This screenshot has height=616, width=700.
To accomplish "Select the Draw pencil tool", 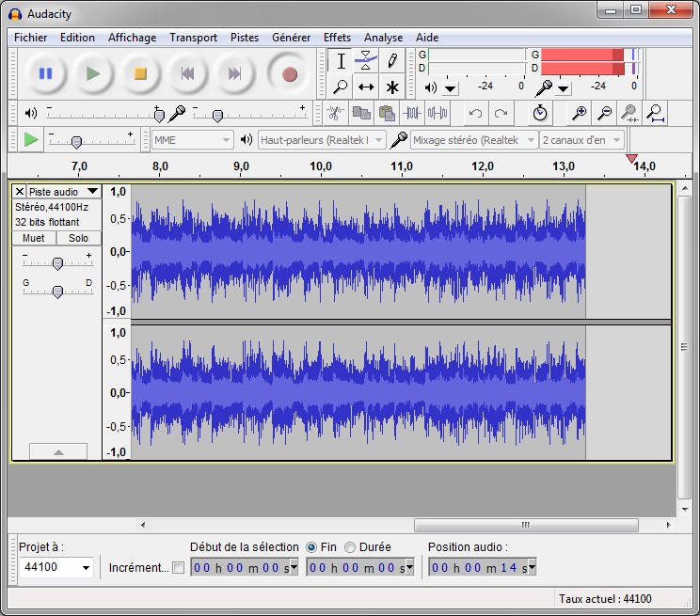I will click(x=391, y=61).
